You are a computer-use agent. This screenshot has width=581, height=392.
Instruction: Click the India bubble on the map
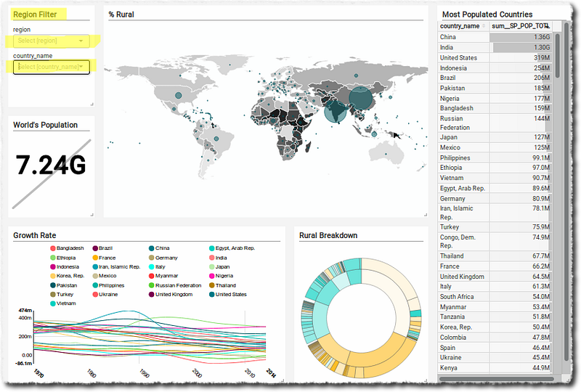(336, 113)
